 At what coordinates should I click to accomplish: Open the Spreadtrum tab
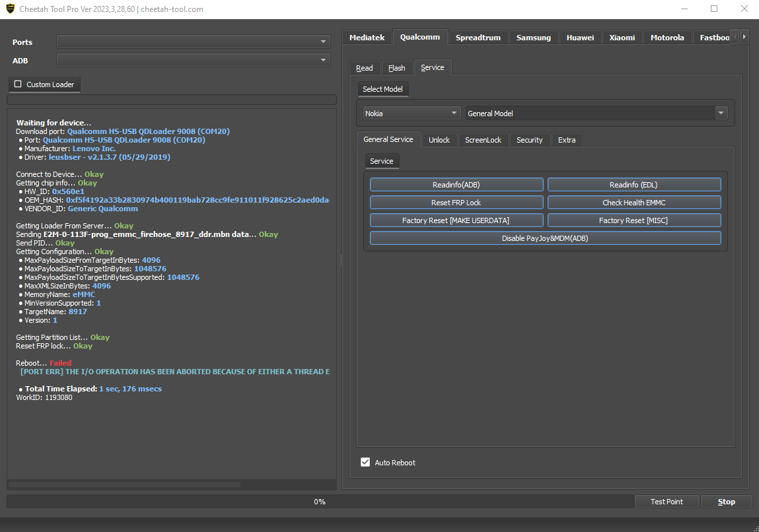(478, 38)
